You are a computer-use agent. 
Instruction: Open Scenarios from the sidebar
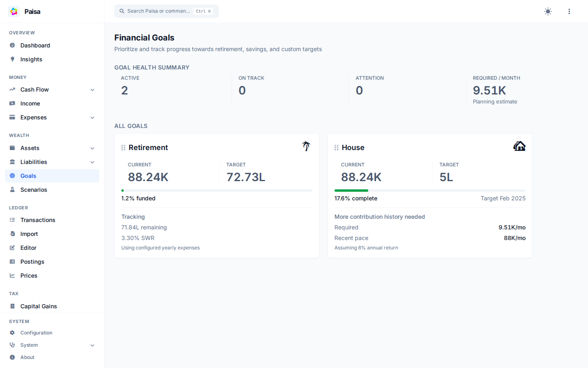tap(52, 190)
